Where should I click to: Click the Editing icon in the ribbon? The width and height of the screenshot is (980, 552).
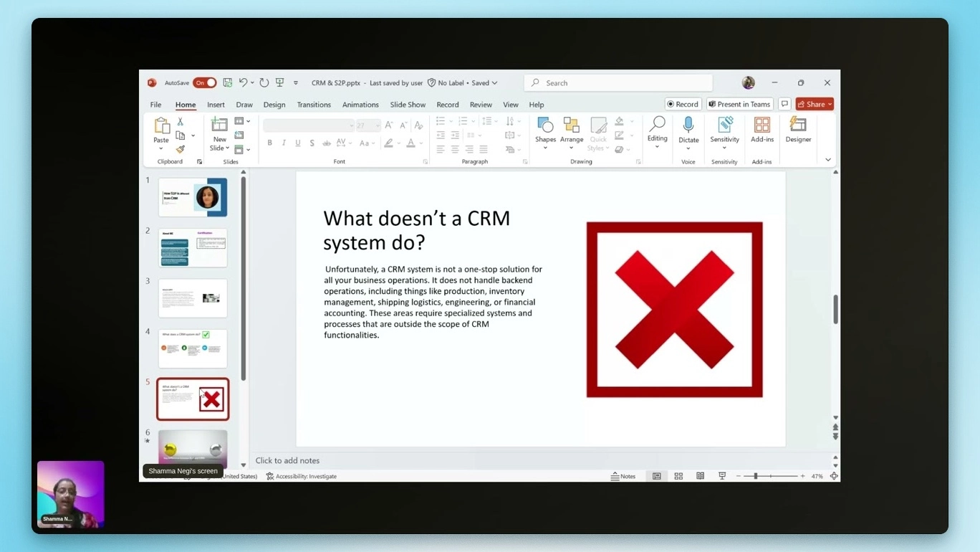coord(657,131)
